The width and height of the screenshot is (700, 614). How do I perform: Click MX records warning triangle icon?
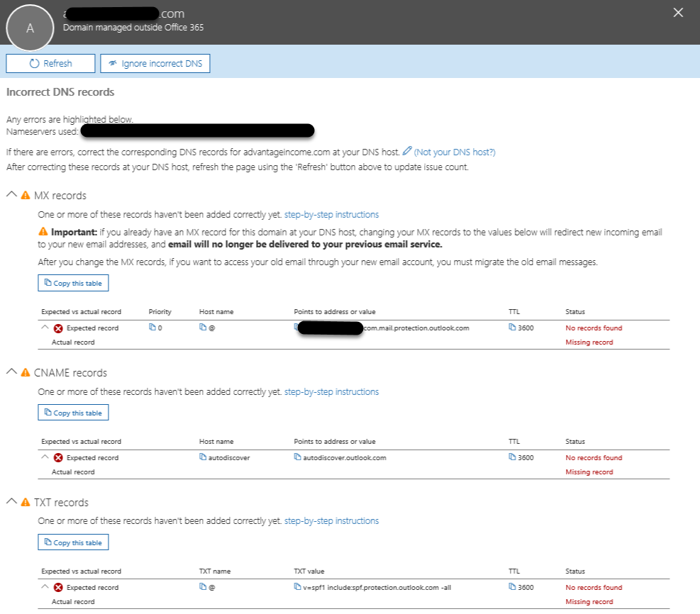point(26,196)
